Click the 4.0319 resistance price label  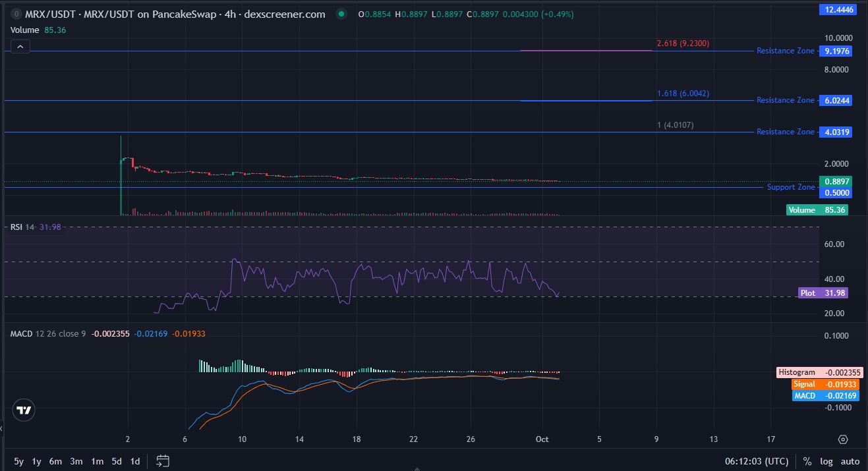pyautogui.click(x=834, y=132)
